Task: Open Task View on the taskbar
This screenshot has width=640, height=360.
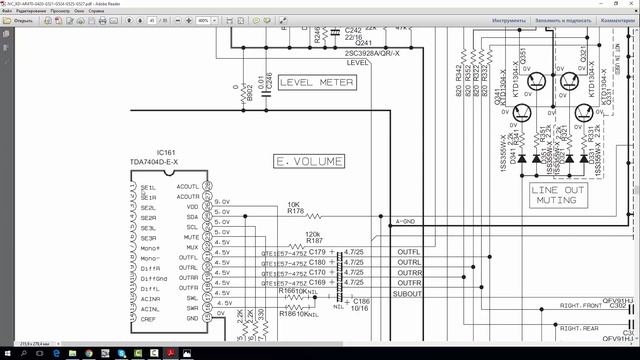Action: click(x=40, y=353)
